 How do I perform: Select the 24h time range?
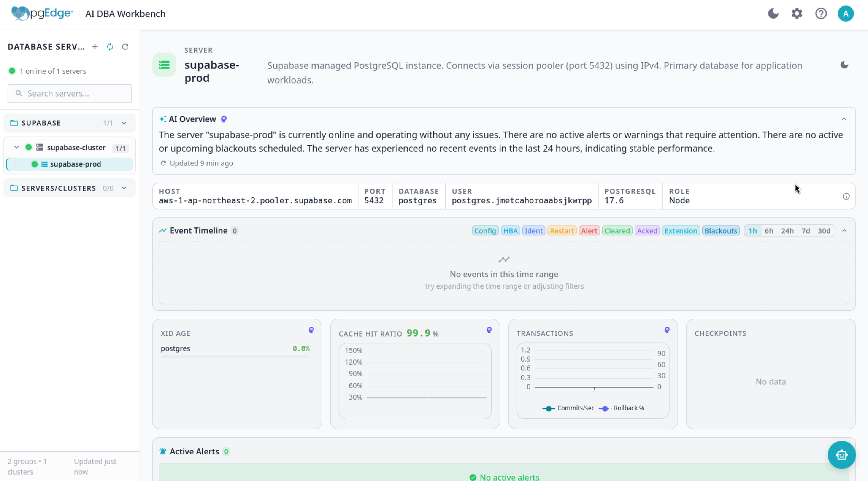pyautogui.click(x=787, y=231)
